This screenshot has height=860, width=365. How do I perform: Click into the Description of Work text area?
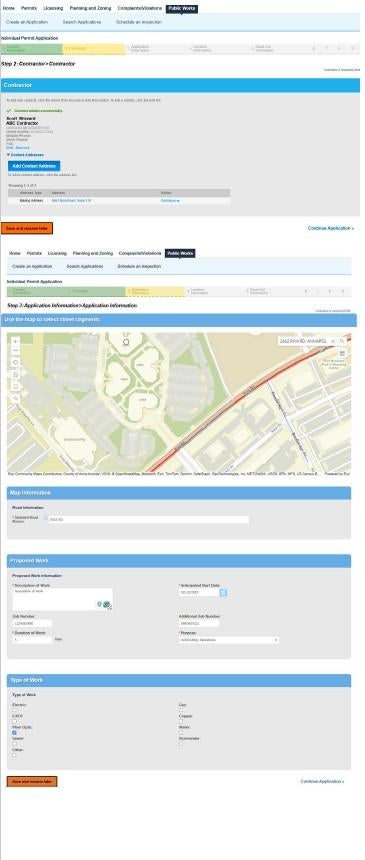tap(63, 599)
